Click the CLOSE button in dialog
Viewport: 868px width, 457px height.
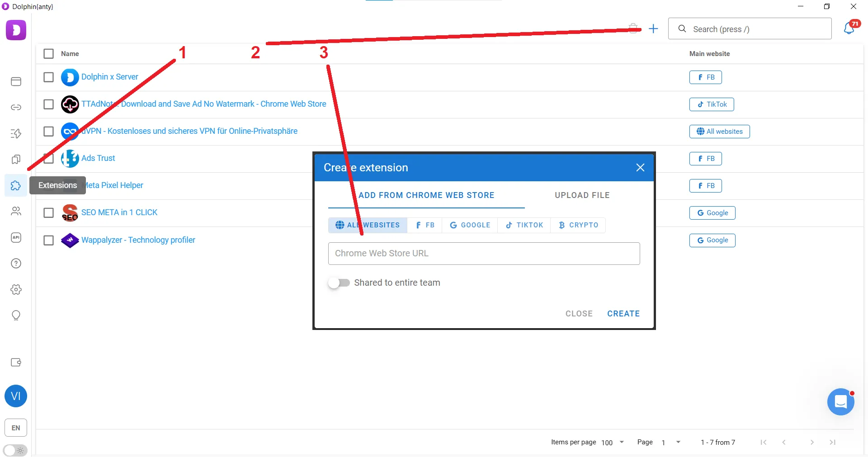(579, 314)
